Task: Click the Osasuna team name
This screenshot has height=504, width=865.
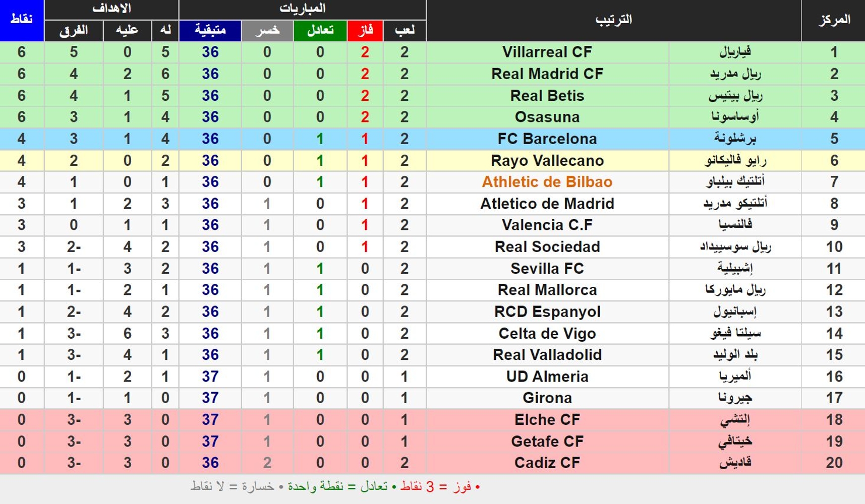Action: pos(547,117)
